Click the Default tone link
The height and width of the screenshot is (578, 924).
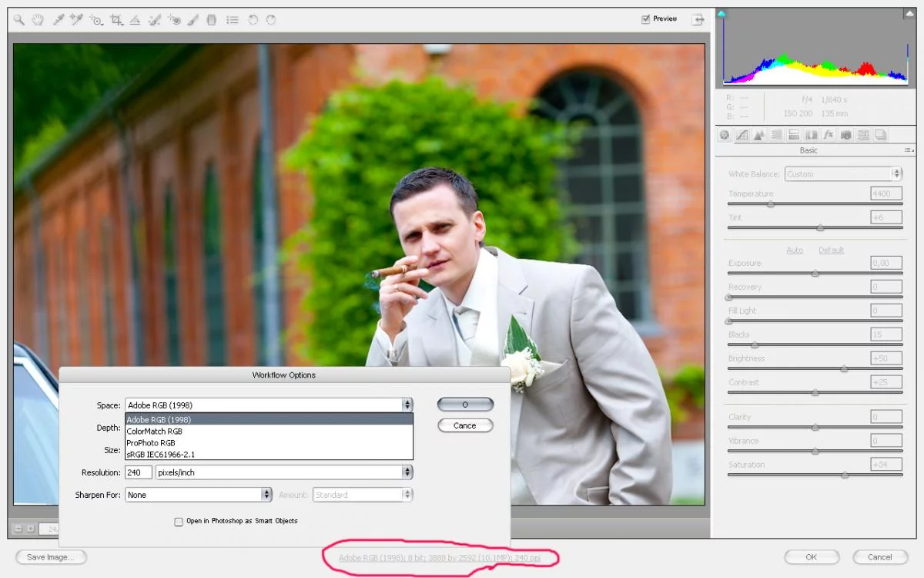[831, 250]
